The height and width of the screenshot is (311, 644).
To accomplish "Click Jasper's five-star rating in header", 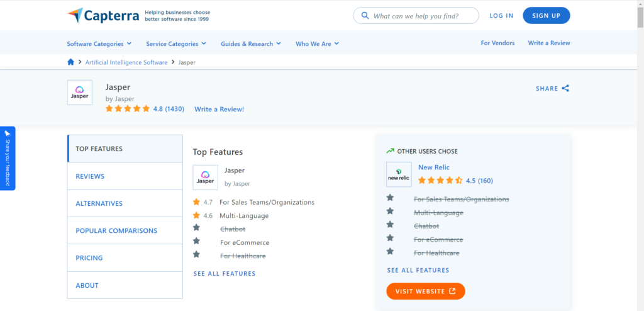I will [128, 109].
